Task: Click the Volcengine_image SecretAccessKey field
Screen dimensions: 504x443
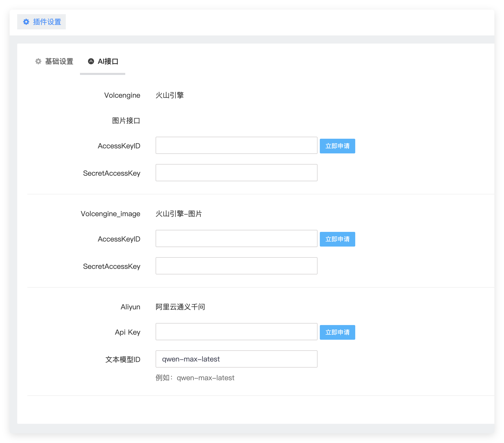Action: tap(236, 266)
